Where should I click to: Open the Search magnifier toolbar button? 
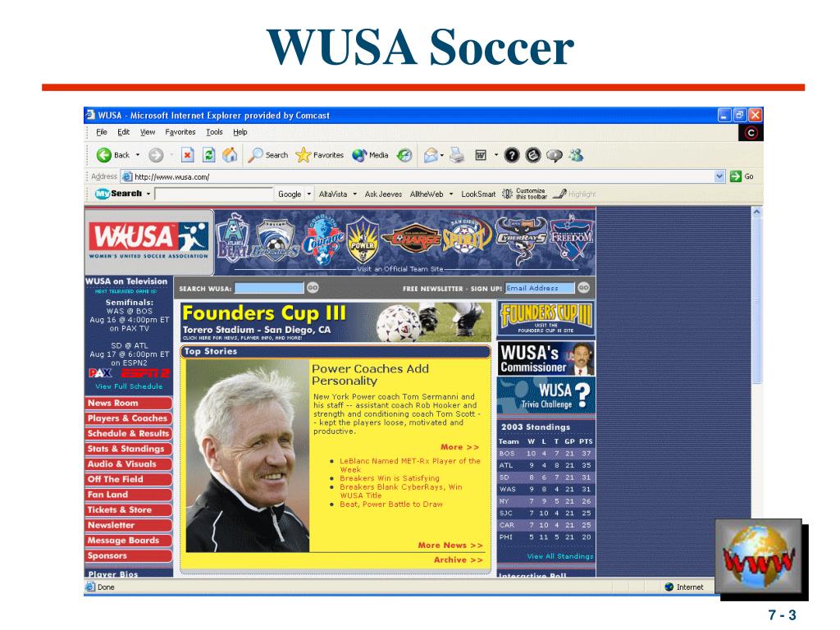268,155
